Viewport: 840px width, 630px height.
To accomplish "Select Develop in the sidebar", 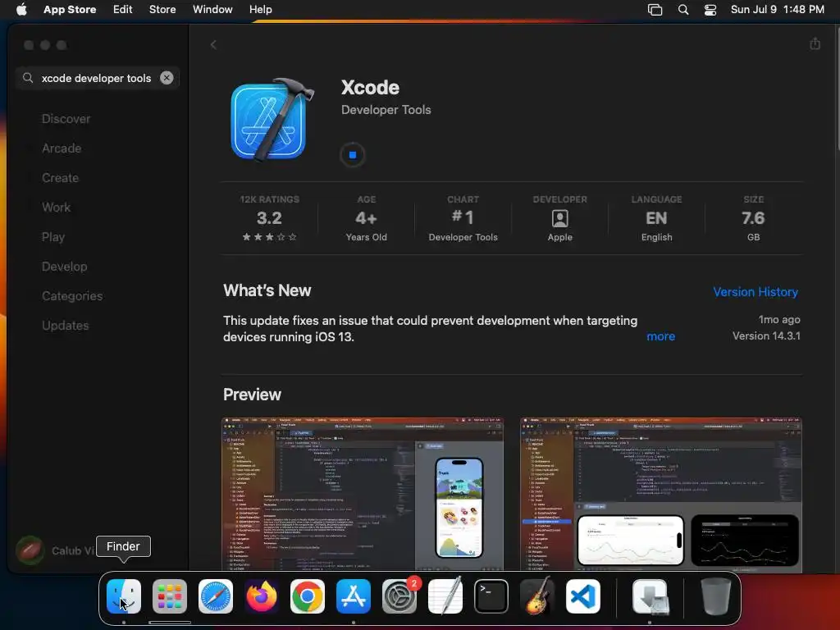I will tap(64, 267).
